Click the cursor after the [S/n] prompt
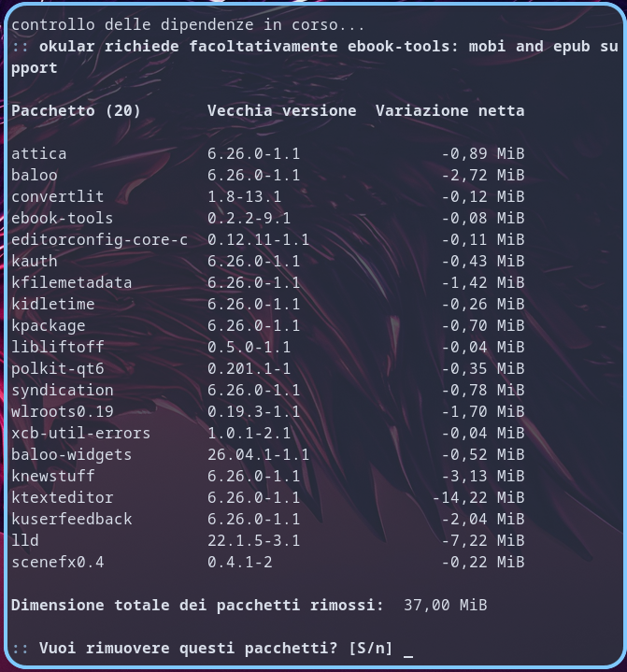Image resolution: width=627 pixels, height=672 pixels. [408, 650]
